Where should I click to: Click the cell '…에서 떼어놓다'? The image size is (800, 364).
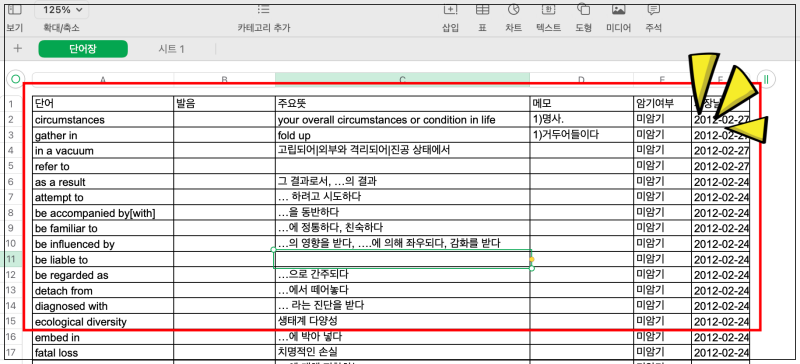coord(403,290)
